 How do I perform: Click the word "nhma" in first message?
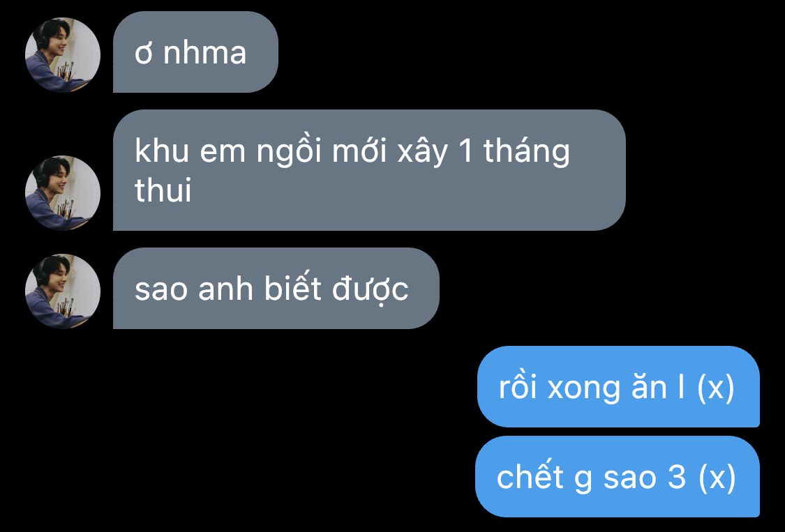[x=204, y=53]
